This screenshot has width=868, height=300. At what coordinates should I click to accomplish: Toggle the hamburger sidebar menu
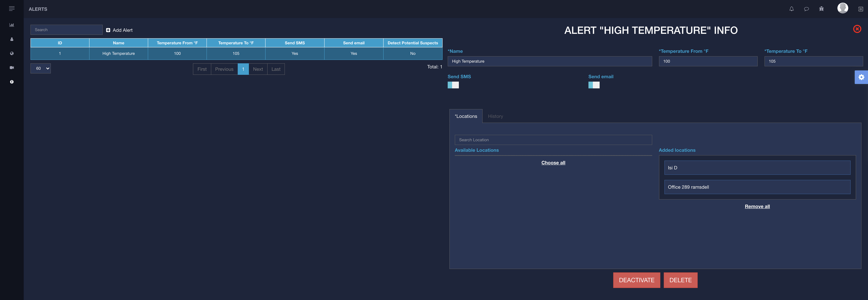[12, 9]
